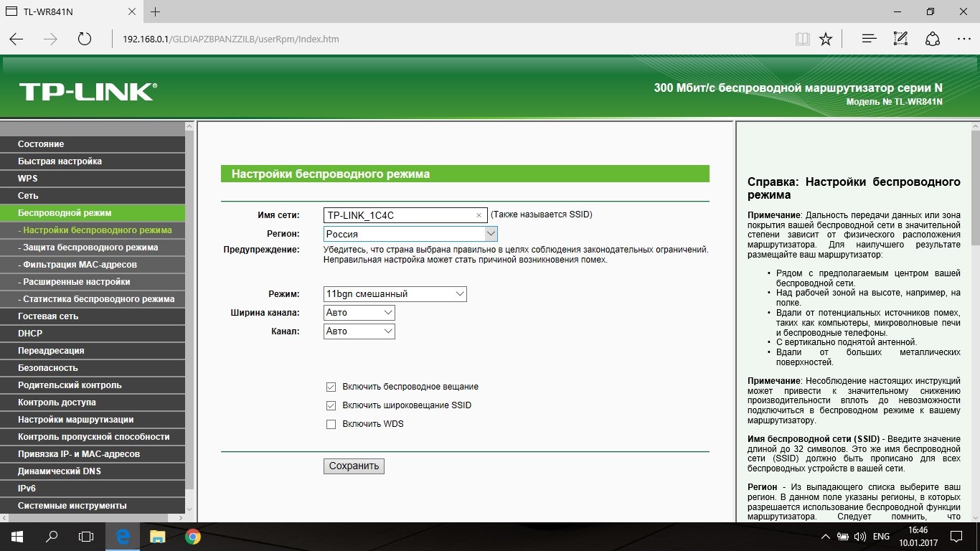
Task: Open Edge's three-dot more menu
Action: point(963,39)
